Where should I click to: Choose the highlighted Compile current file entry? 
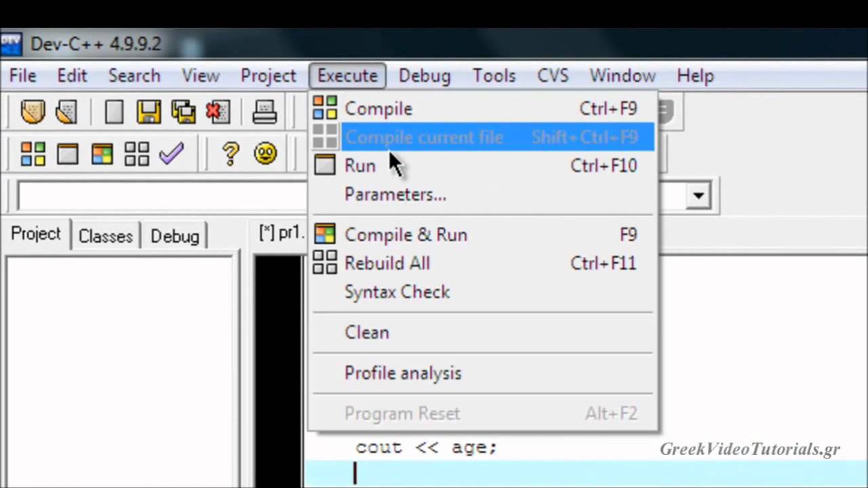[x=483, y=137]
